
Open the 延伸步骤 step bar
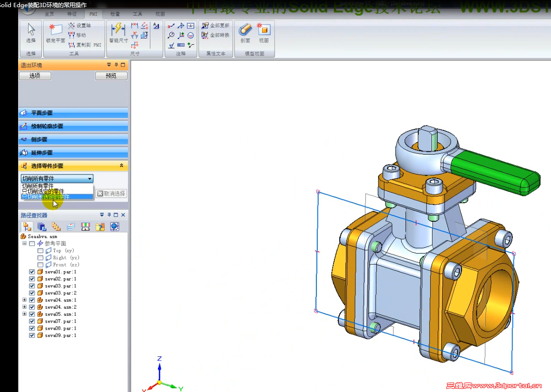(73, 152)
